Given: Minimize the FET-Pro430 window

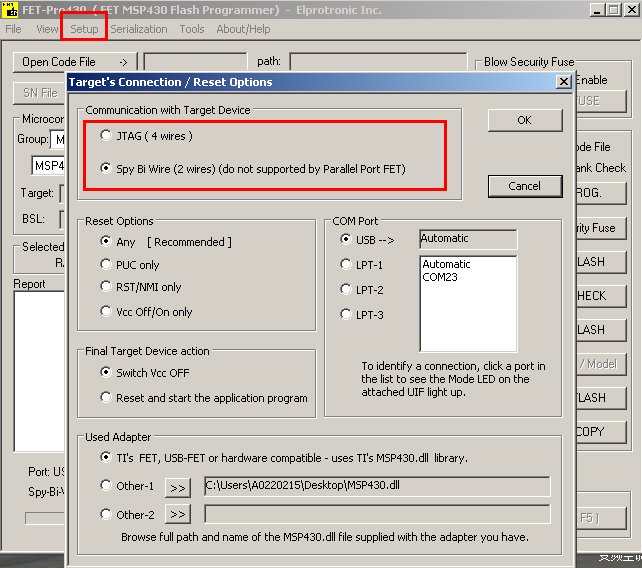Looking at the screenshot, I should tap(597, 10).
